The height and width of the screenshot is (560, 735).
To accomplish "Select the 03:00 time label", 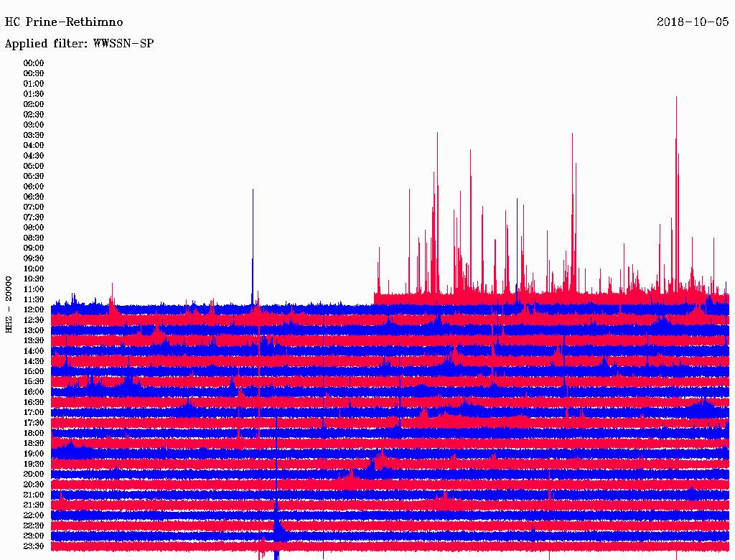I will pos(34,125).
